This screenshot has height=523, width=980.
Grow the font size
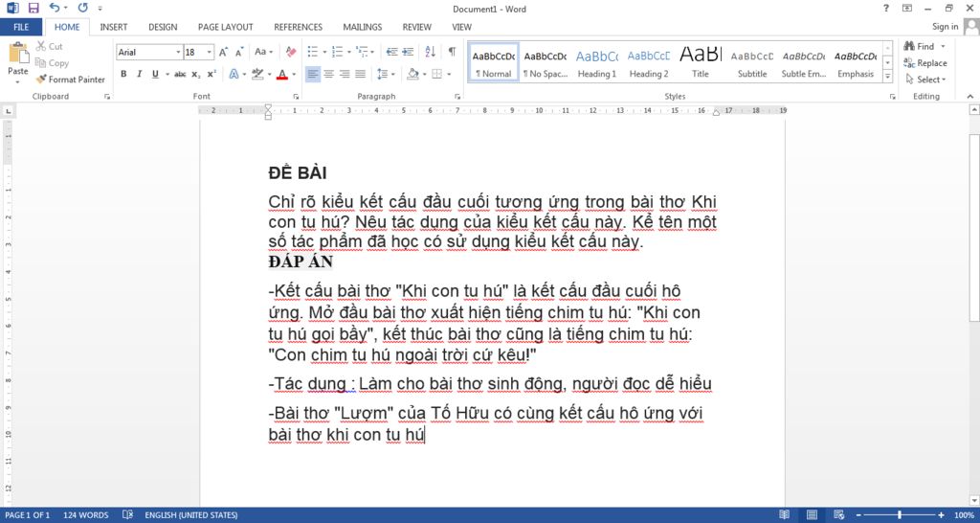tap(223, 52)
